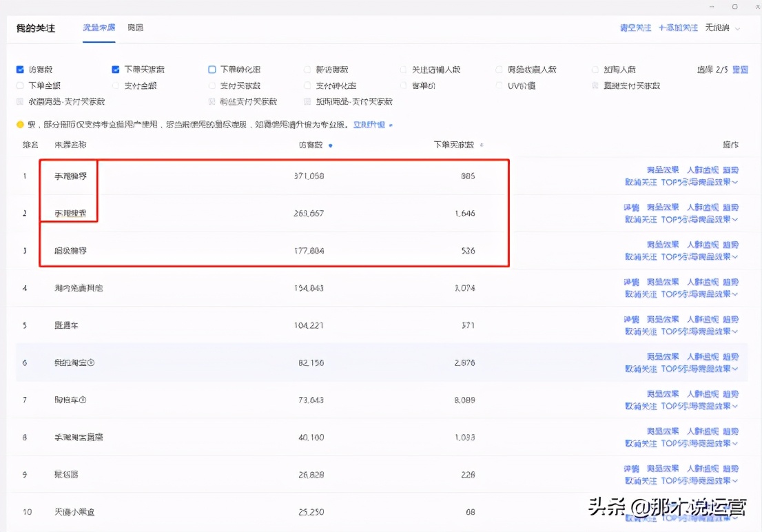
Task: Tick the 关注店铺人数 metric option
Action: 403,70
